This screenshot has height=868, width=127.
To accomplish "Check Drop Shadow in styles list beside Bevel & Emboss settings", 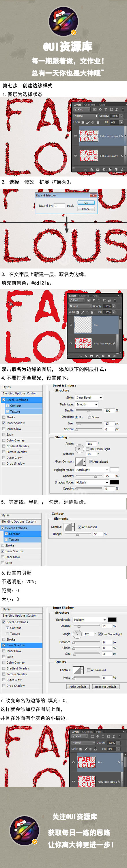I will 4,464.
